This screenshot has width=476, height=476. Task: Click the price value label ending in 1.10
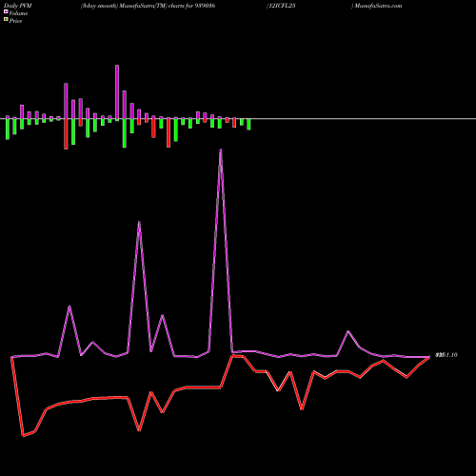446,355
